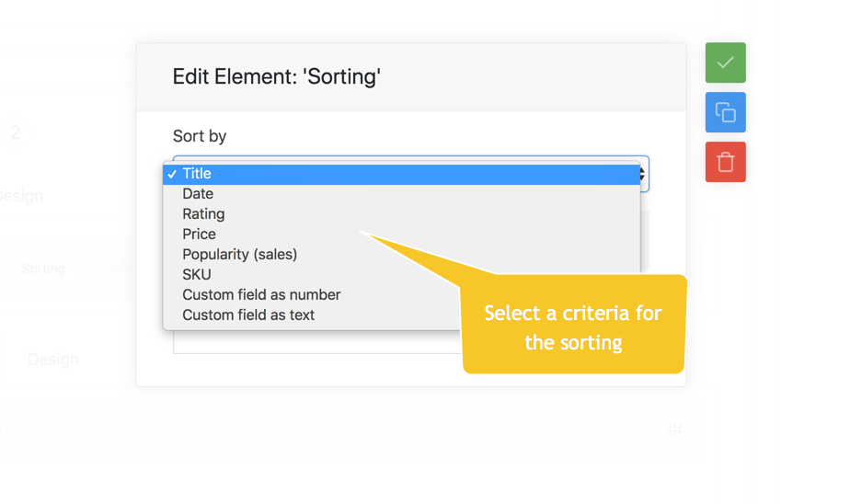Viewport: 862px width, 504px height.
Task: Select Price in the Sort by list
Action: tap(199, 235)
